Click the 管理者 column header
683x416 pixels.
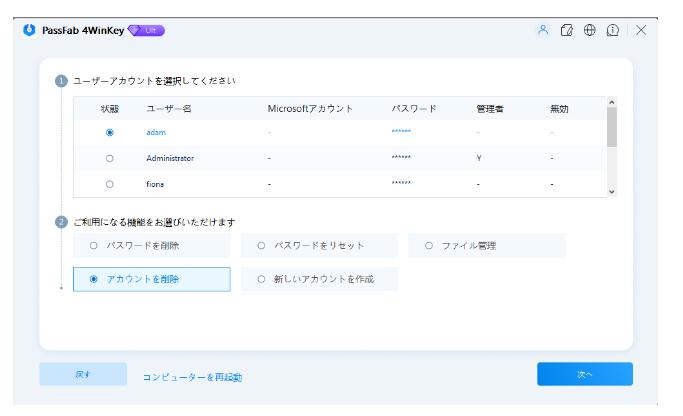490,109
